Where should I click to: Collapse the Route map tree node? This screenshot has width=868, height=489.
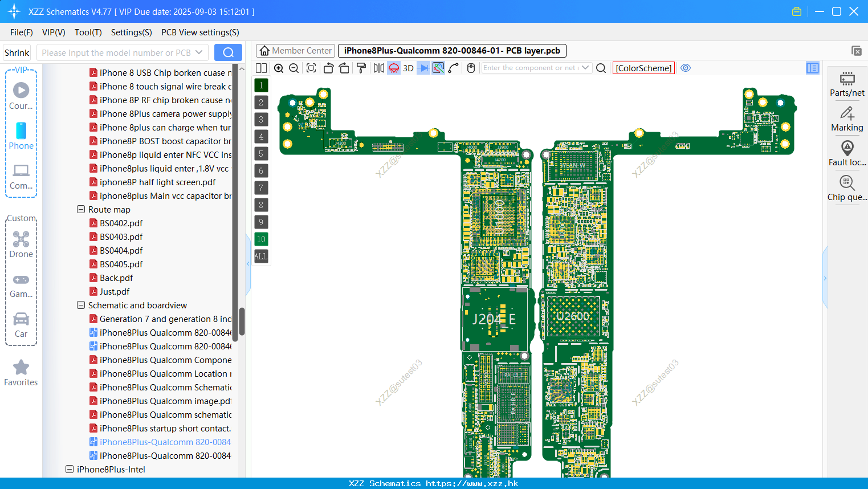(81, 209)
